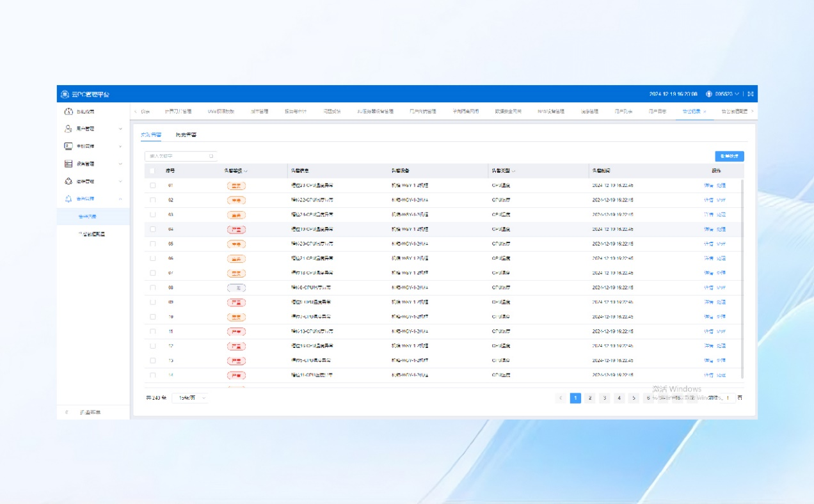The height and width of the screenshot is (504, 814).
Task: Open the details link for row 01
Action: (708, 185)
